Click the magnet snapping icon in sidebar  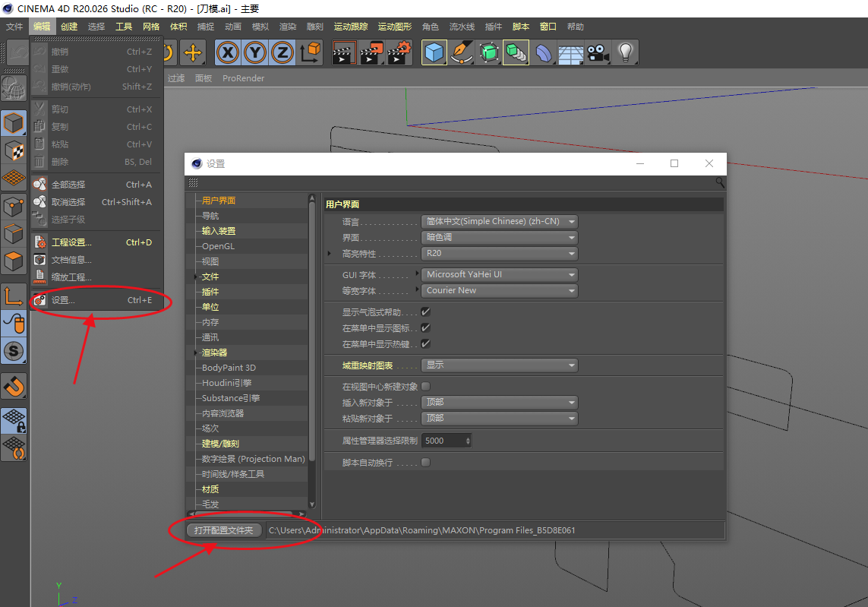coord(14,386)
